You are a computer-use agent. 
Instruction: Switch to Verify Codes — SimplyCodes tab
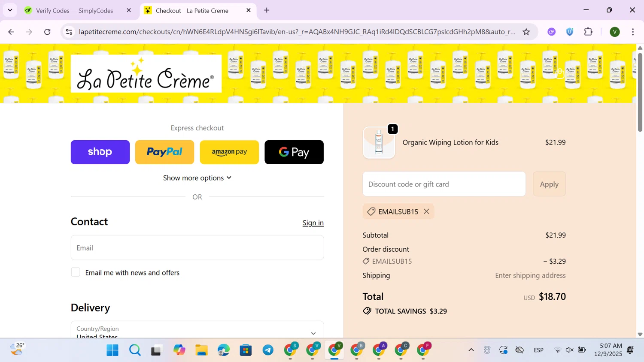[x=75, y=11]
